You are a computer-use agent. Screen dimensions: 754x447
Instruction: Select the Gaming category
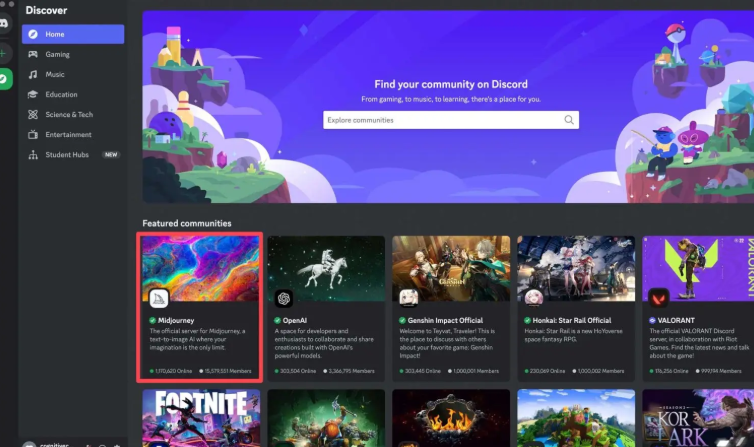tap(73, 54)
